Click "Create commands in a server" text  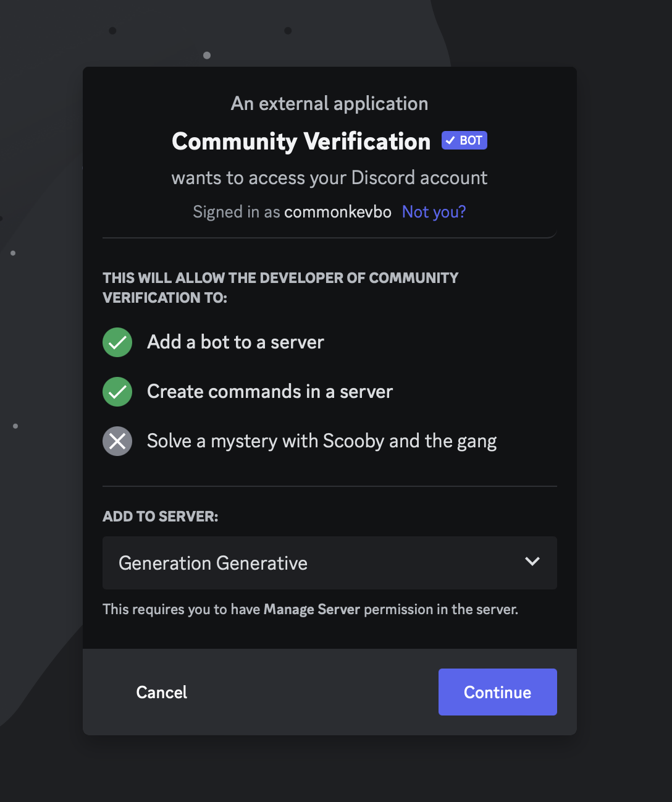pos(270,392)
